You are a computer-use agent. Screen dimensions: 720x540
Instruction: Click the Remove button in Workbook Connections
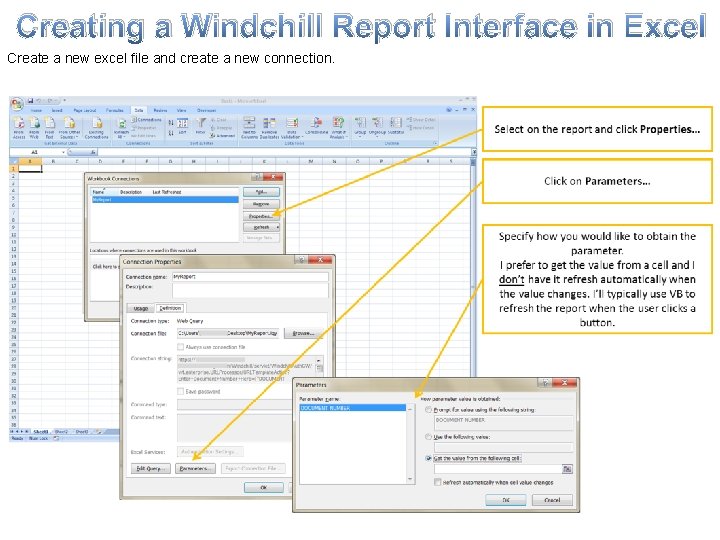pos(260,204)
